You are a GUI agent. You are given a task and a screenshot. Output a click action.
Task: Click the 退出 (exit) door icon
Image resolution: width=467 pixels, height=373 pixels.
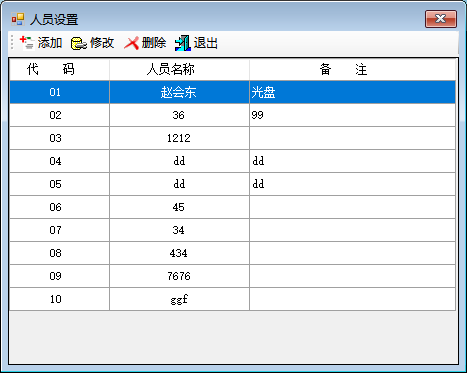[183, 43]
